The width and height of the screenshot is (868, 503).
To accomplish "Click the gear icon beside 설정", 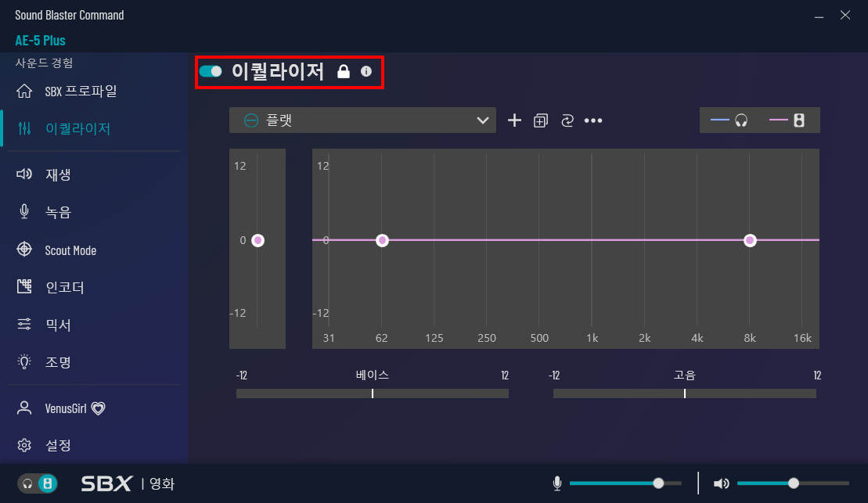I will [24, 445].
